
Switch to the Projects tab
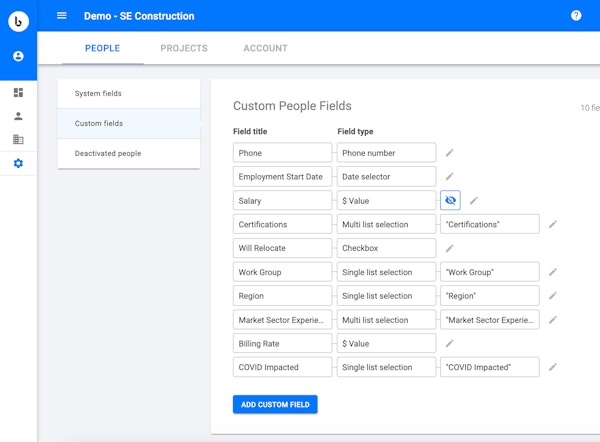184,48
